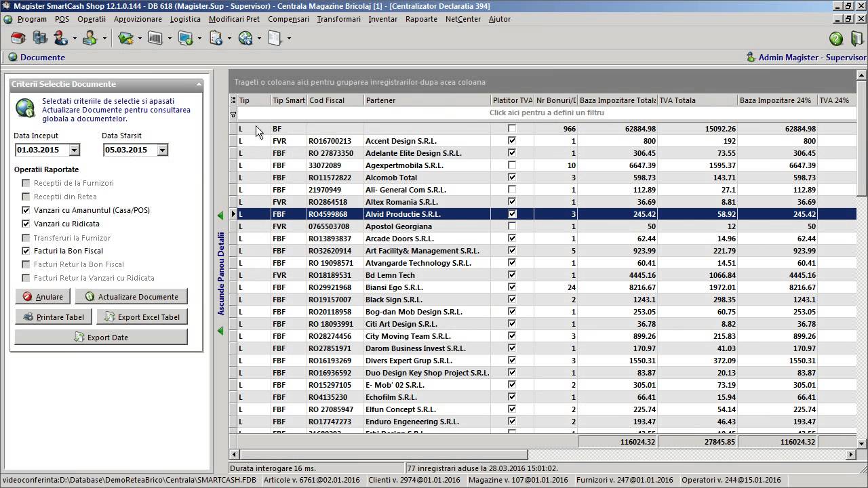Click the exit door icon at toolbar right

point(857,39)
